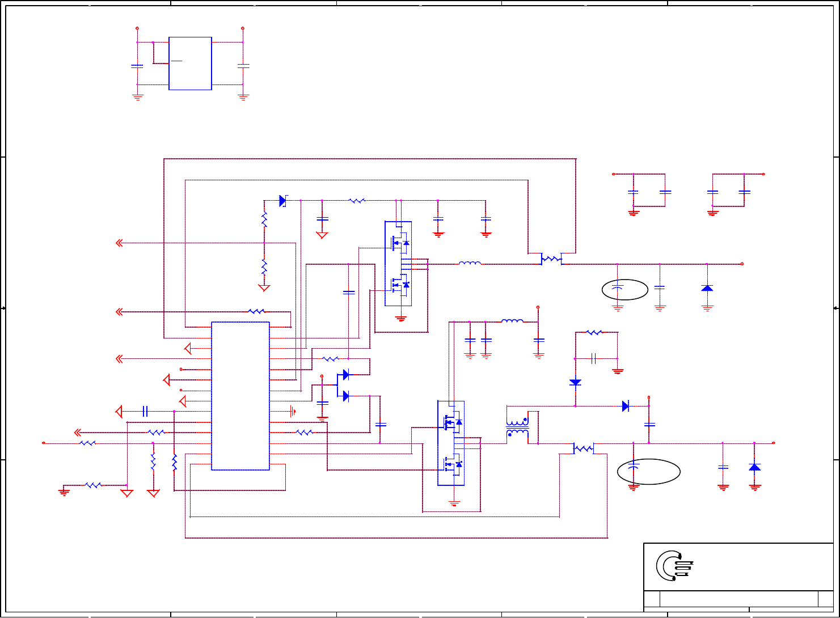This screenshot has width=840, height=618.
Task: Select the Schottky diode near top resistor
Action: click(x=282, y=200)
